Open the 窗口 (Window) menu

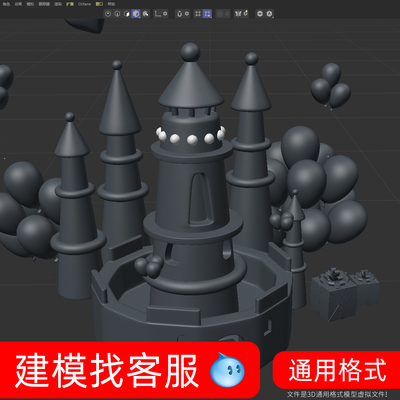coord(99,4)
